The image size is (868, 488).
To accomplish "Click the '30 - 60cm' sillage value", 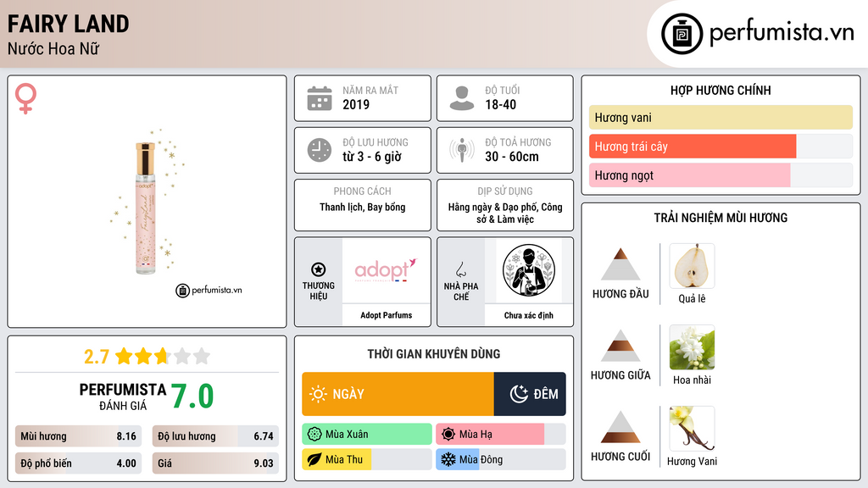I will (512, 157).
